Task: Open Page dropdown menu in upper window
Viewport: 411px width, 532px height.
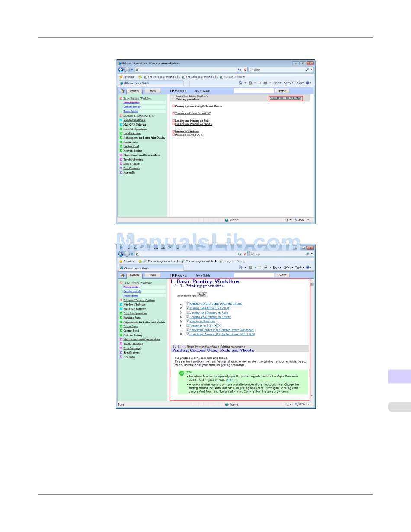Action: [x=277, y=83]
